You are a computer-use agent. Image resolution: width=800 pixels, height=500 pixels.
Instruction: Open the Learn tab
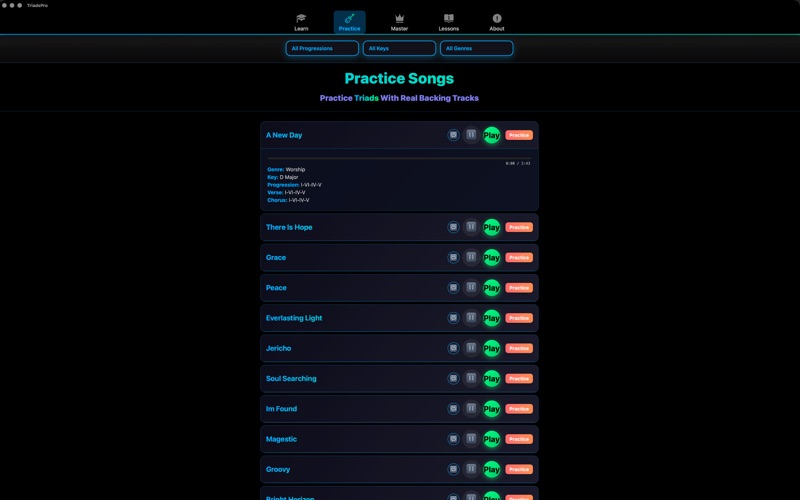point(301,22)
